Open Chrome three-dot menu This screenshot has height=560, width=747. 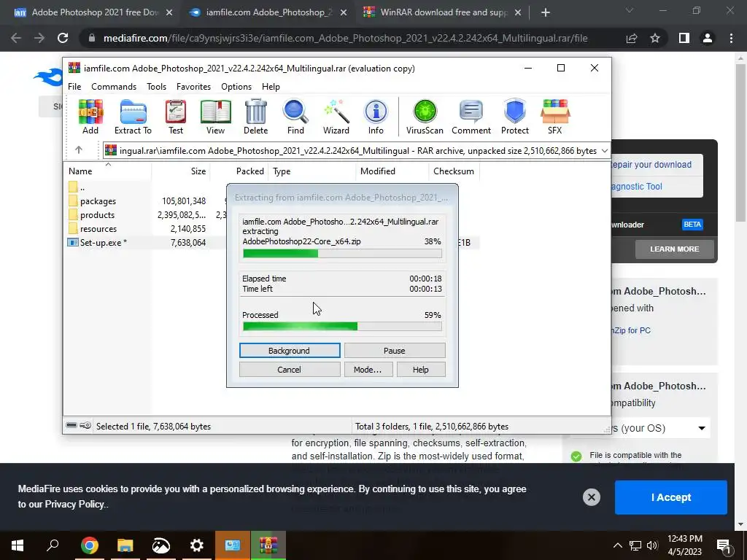pyautogui.click(x=731, y=38)
